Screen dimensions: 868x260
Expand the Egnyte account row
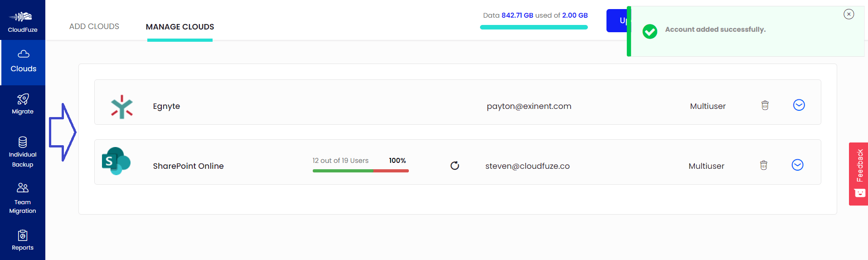click(x=799, y=105)
